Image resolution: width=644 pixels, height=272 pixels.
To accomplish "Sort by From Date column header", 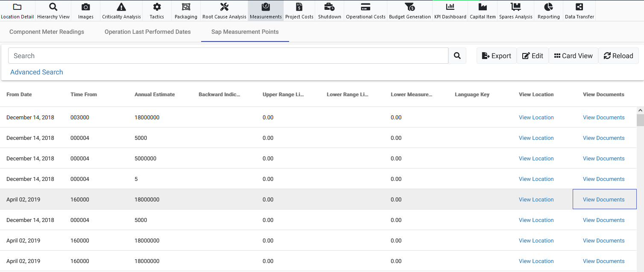I will coord(19,95).
